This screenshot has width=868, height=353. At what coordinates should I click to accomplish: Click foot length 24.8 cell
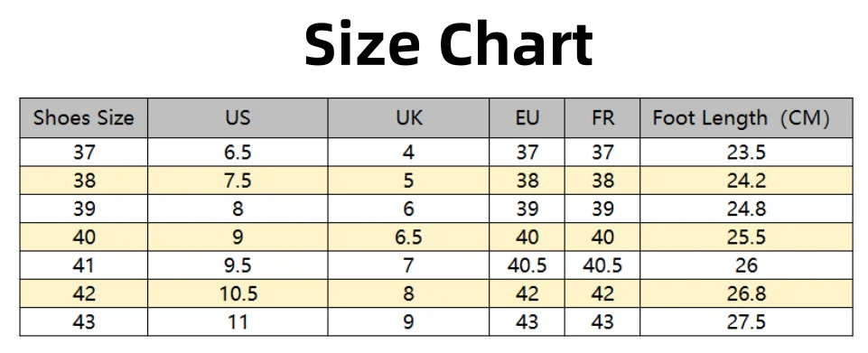point(746,209)
